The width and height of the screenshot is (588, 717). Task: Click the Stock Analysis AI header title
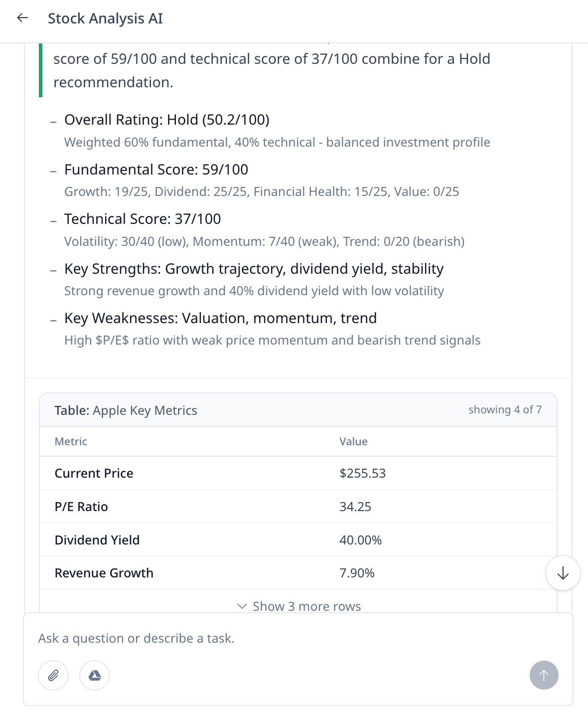tap(105, 18)
